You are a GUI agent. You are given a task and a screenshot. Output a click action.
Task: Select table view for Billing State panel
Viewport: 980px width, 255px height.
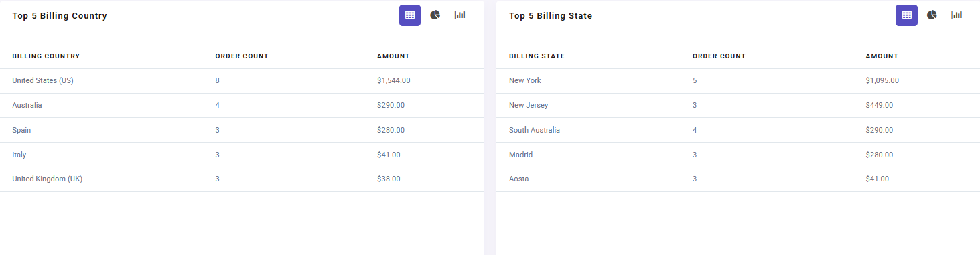906,15
